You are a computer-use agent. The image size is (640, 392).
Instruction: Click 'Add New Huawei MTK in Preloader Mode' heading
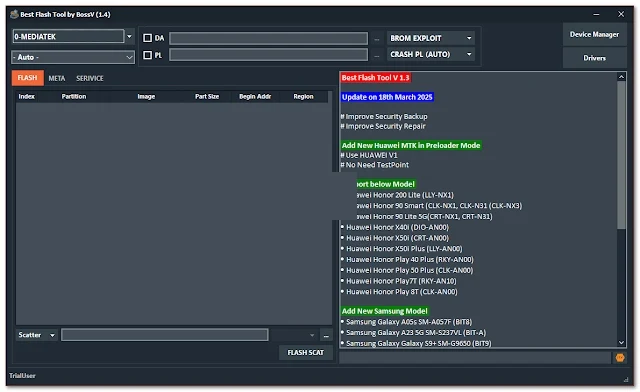tap(411, 146)
